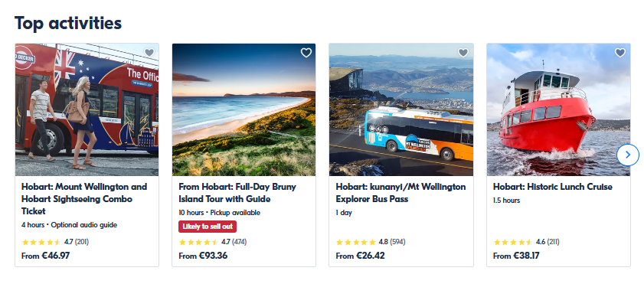
Task: Favorite the Mount Wellington Combo Ticket heart
Action: point(149,53)
